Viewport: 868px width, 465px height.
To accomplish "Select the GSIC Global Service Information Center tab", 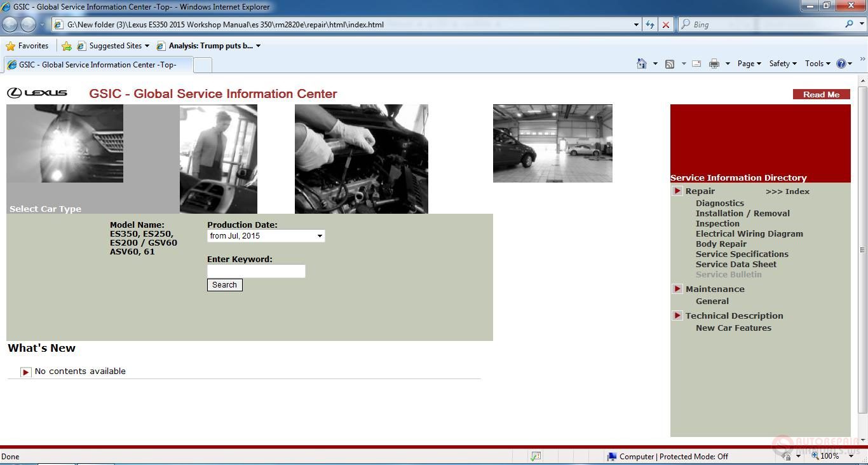I will (x=97, y=65).
